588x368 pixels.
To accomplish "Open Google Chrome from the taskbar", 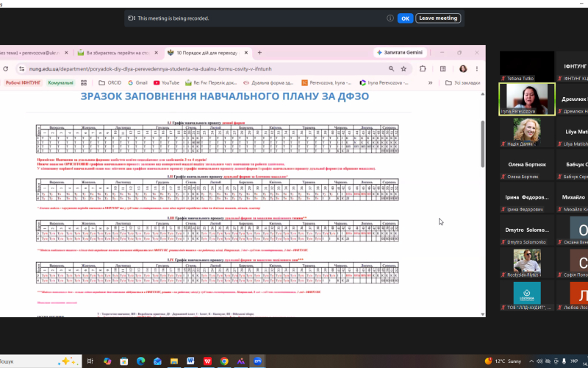I will tap(224, 361).
